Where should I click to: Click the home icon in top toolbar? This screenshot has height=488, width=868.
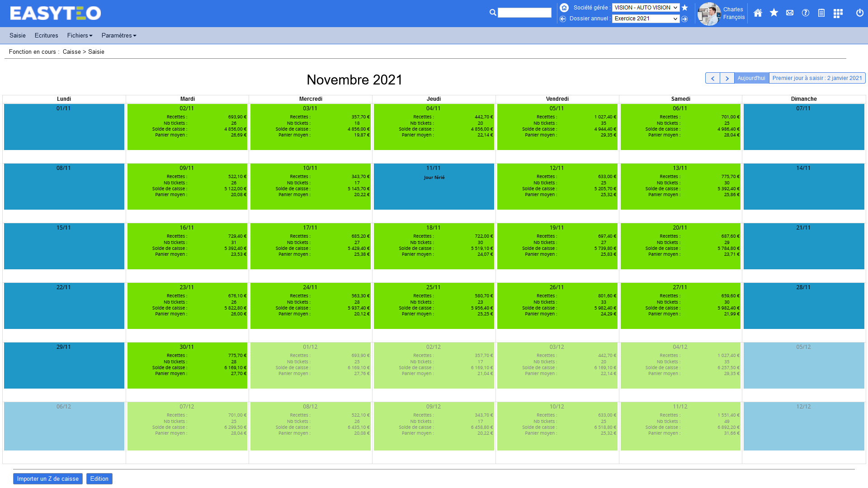pos(758,13)
